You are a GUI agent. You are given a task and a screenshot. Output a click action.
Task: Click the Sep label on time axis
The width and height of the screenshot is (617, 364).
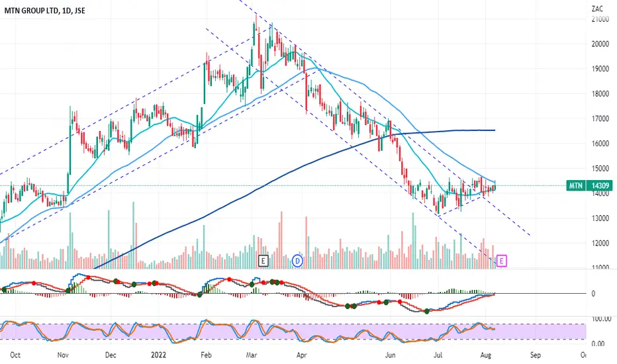536,355
